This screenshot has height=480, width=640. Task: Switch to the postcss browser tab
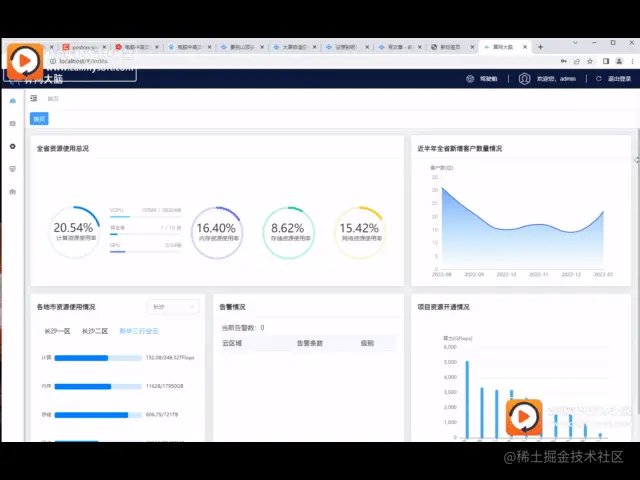[84, 47]
